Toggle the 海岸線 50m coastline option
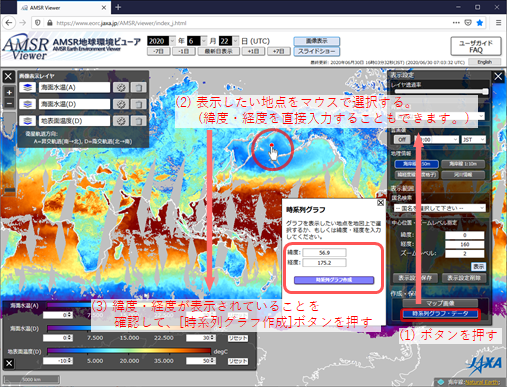The width and height of the screenshot is (507, 387). 416,164
